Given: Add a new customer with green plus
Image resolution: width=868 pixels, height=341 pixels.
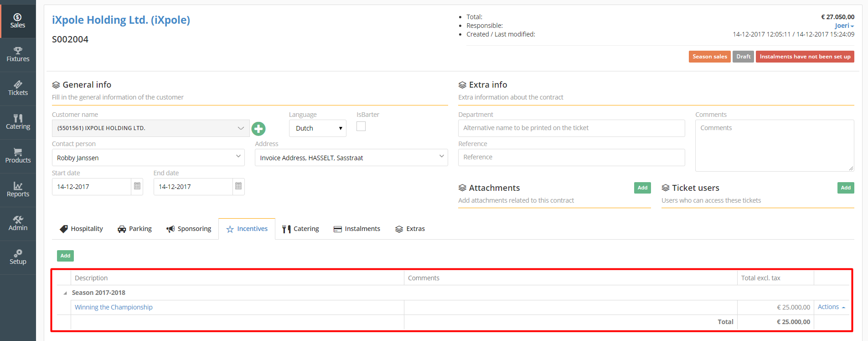Looking at the screenshot, I should pos(258,129).
